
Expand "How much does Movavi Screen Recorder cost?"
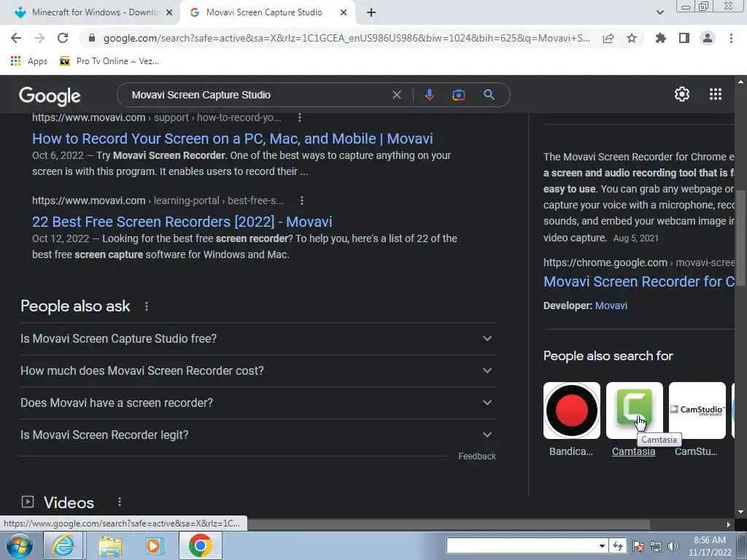click(258, 370)
